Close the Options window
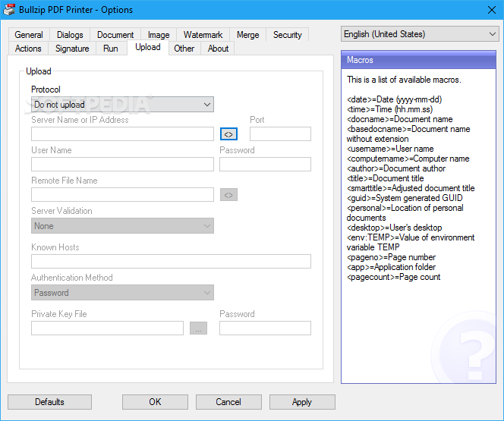Screen dimensions: 504x421 pyautogui.click(x=492, y=10)
